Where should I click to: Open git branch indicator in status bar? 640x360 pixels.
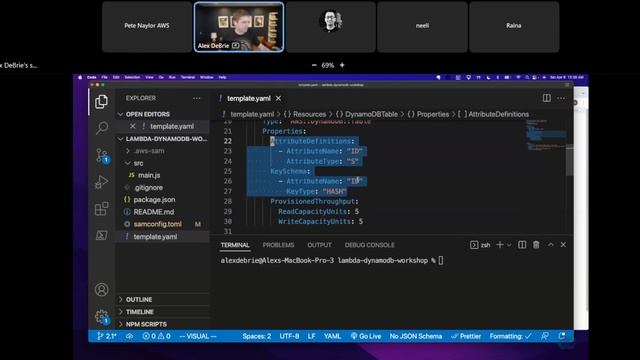tap(107, 336)
